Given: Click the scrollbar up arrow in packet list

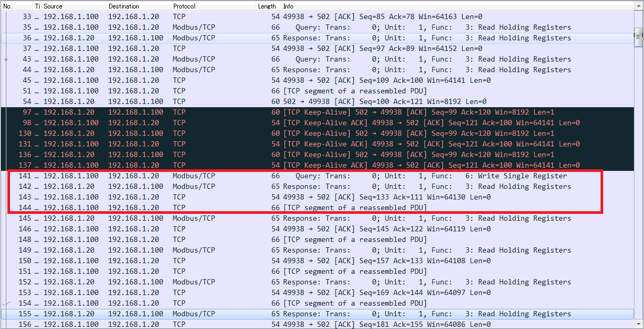Looking at the screenshot, I should 639,6.
